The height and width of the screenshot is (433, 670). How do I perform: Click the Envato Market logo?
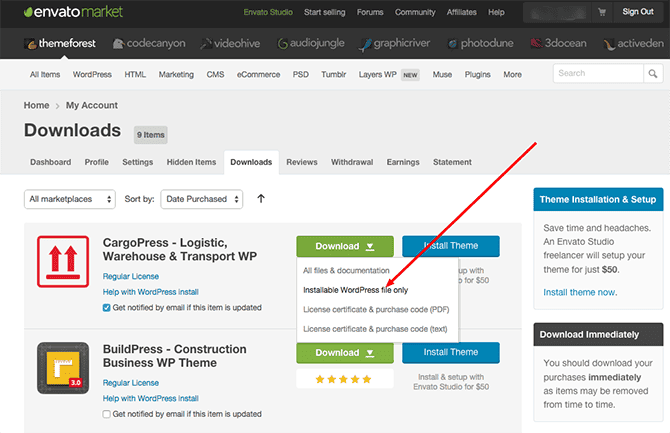point(73,12)
